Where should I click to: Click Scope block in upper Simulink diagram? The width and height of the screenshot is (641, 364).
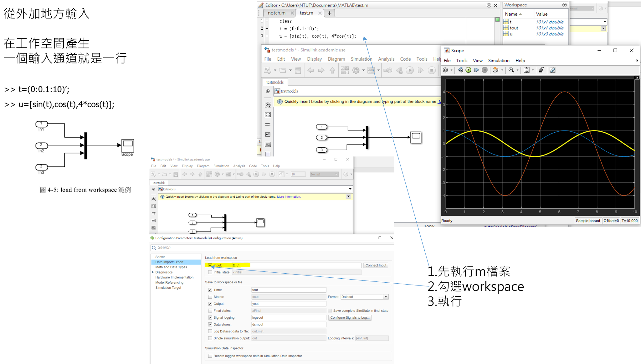point(416,137)
